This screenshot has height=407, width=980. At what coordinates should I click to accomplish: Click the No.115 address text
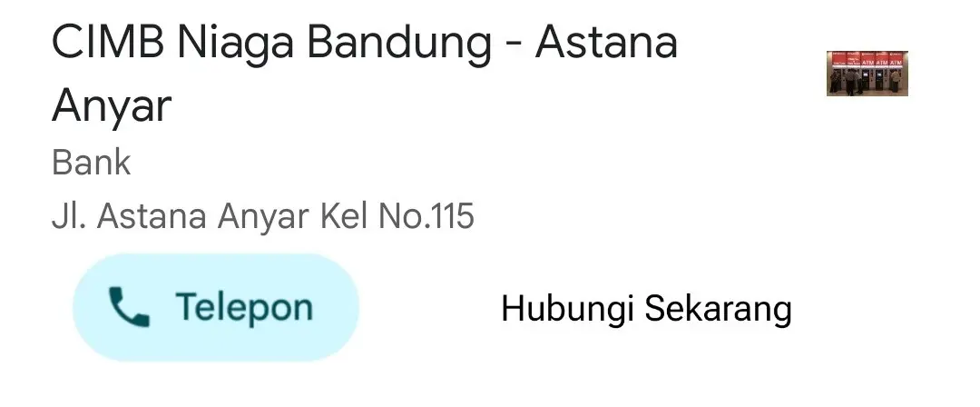[426, 216]
